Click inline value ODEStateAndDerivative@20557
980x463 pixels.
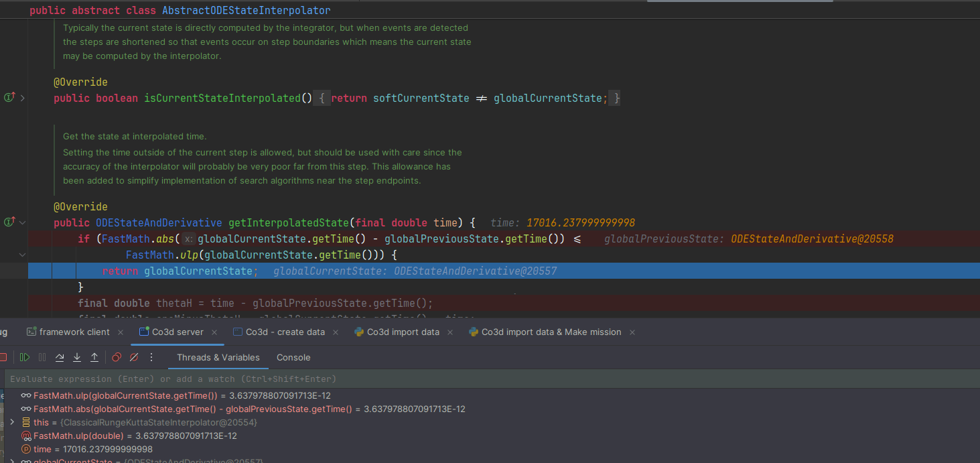[475, 271]
